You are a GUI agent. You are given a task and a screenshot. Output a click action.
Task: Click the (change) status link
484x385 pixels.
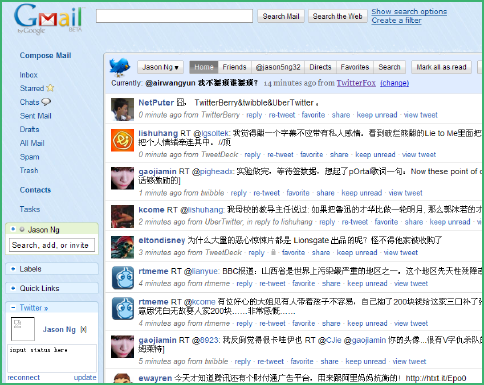click(x=395, y=83)
